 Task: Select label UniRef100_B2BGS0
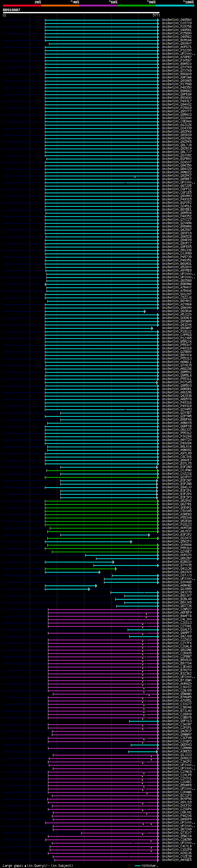point(177,562)
